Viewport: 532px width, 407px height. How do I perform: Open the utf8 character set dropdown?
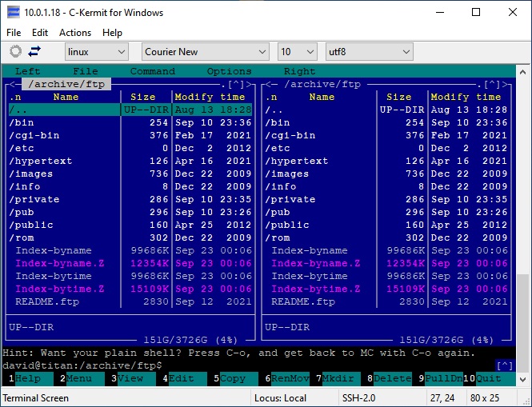point(370,52)
